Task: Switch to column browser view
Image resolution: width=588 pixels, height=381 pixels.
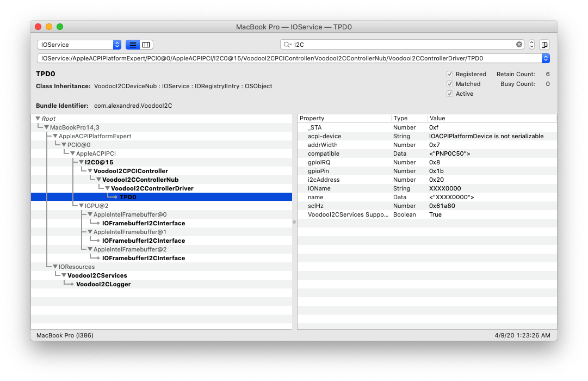Action: (x=144, y=44)
